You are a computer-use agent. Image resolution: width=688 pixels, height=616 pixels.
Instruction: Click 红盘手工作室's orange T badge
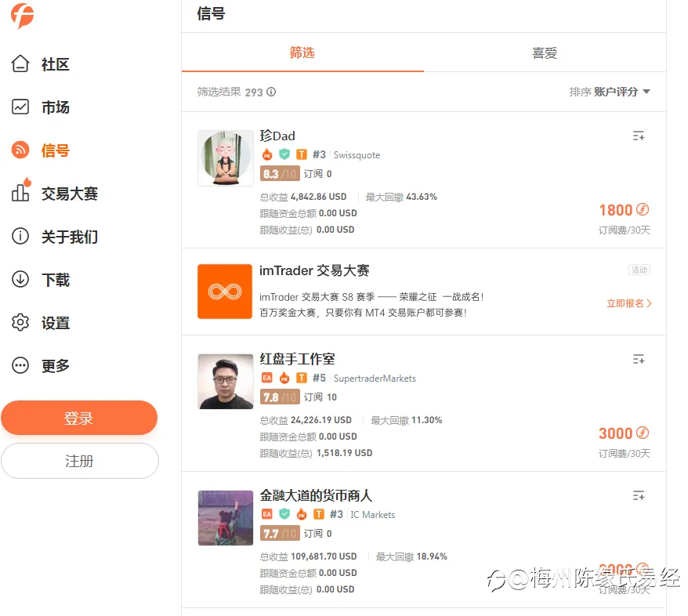point(302,378)
